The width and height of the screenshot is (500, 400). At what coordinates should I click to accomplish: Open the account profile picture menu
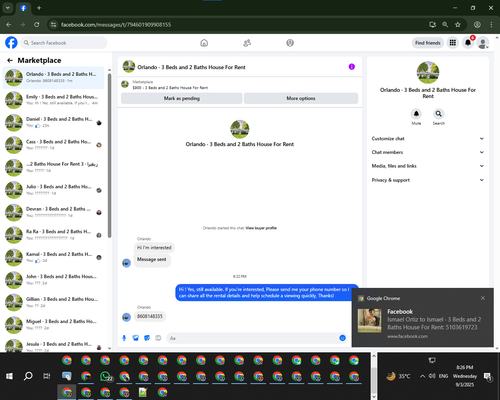483,43
